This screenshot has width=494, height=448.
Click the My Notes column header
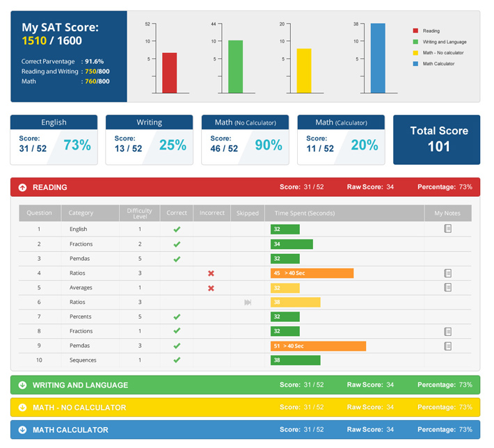click(x=448, y=213)
